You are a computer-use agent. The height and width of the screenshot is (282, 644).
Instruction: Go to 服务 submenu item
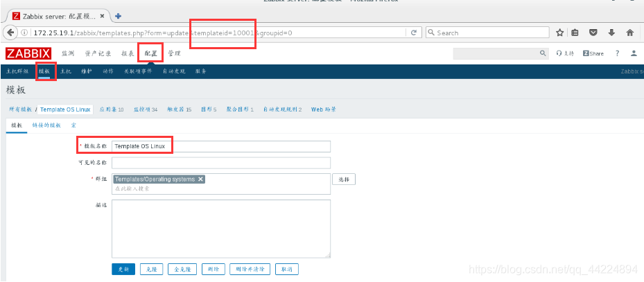pyautogui.click(x=201, y=71)
